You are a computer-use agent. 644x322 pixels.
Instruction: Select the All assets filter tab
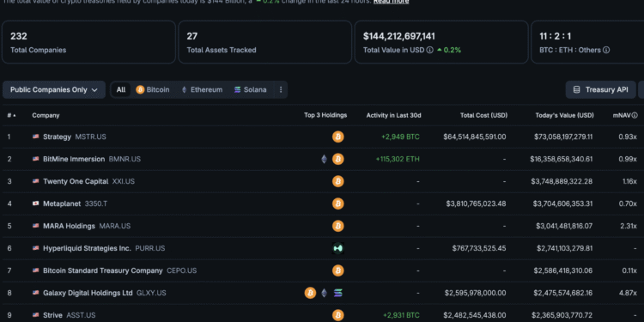121,89
